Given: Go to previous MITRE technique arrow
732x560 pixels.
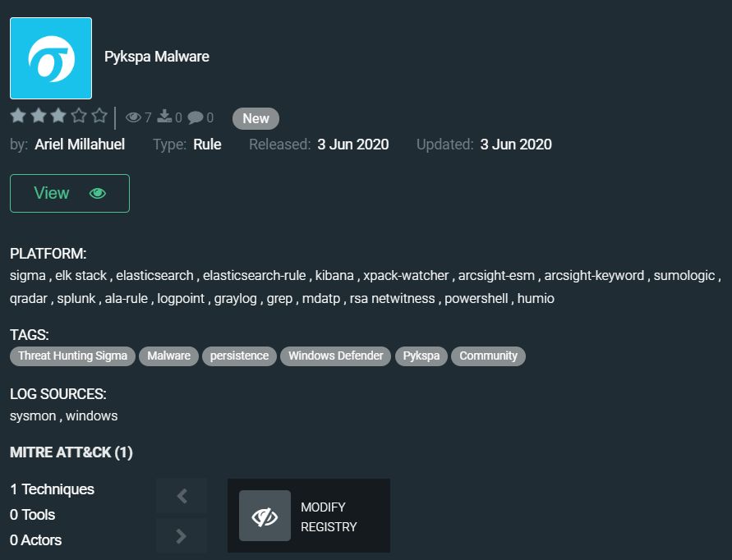Looking at the screenshot, I should click(x=182, y=496).
